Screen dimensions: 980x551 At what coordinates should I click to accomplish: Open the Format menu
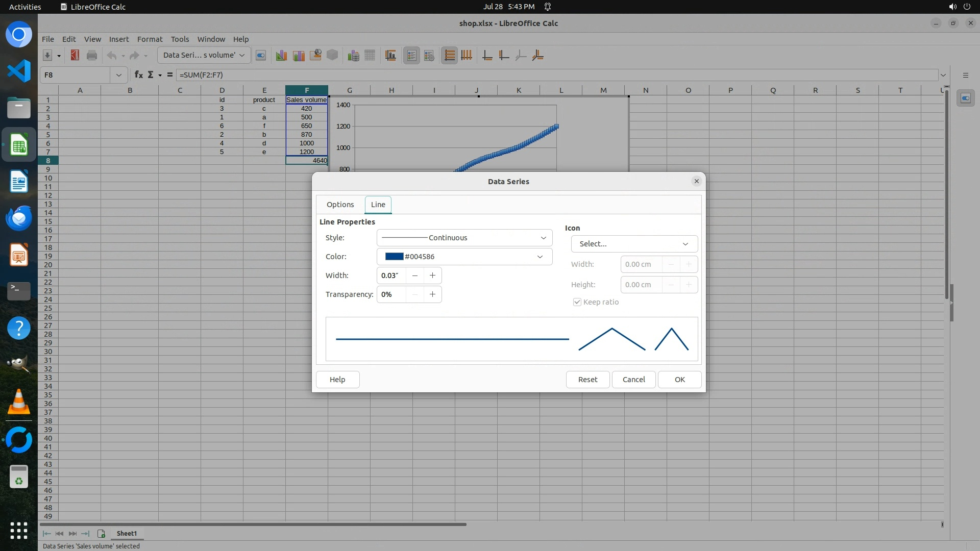click(x=150, y=39)
